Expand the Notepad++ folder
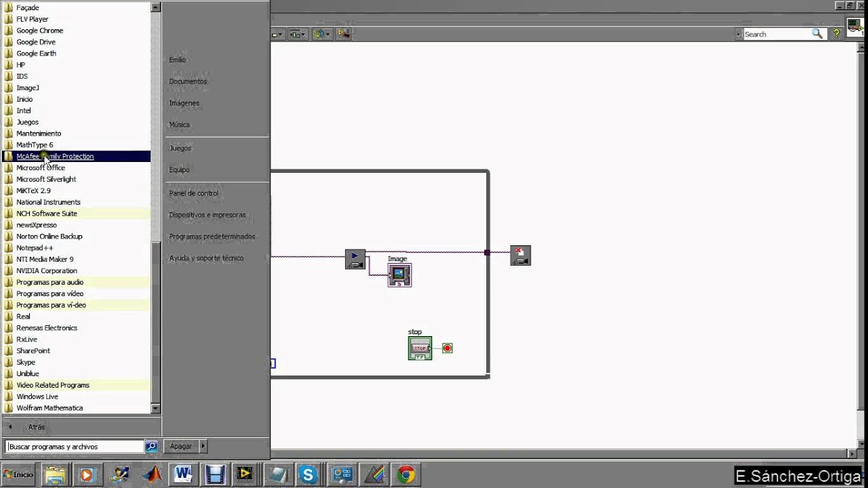The height and width of the screenshot is (488, 868). (x=76, y=248)
